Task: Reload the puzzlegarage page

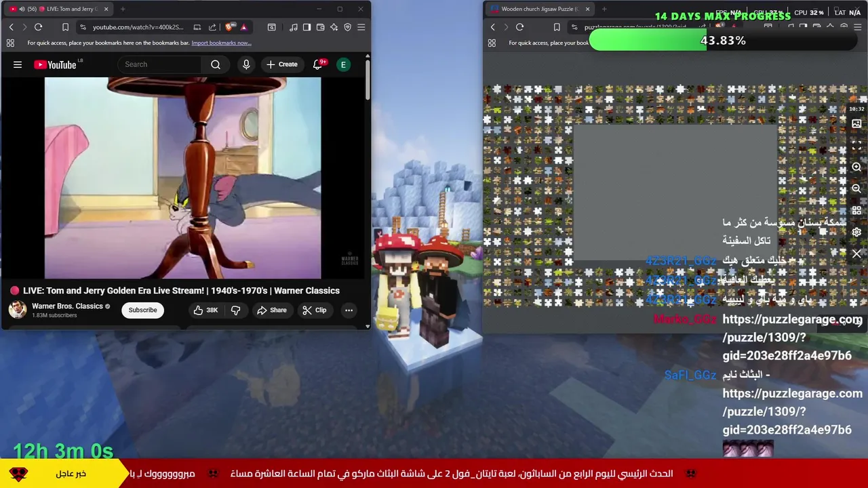Action: tap(519, 27)
